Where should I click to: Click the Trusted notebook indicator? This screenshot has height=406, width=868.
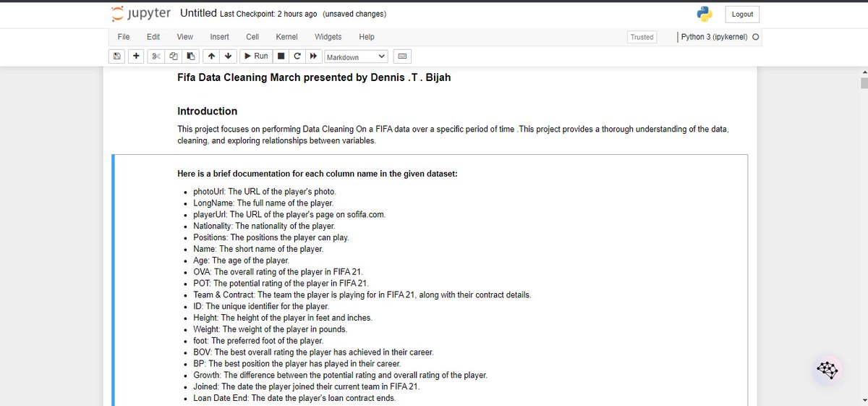tap(642, 38)
